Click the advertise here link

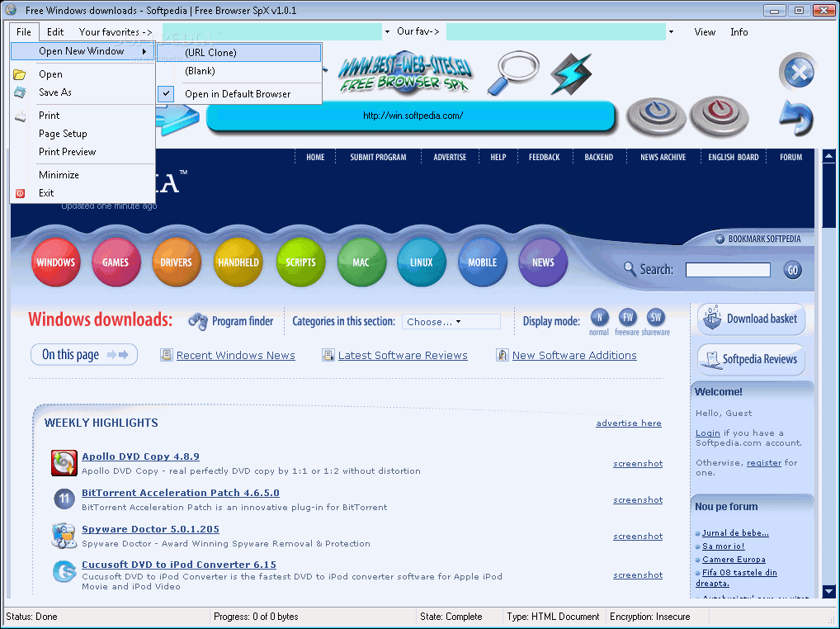pos(629,423)
